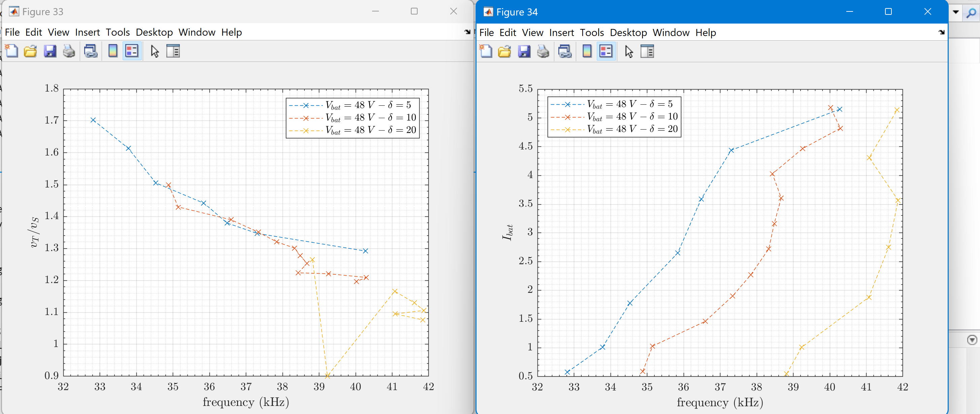Toggle Insert Colorbar button in Figure 33
This screenshot has height=414, width=980.
[x=113, y=51]
